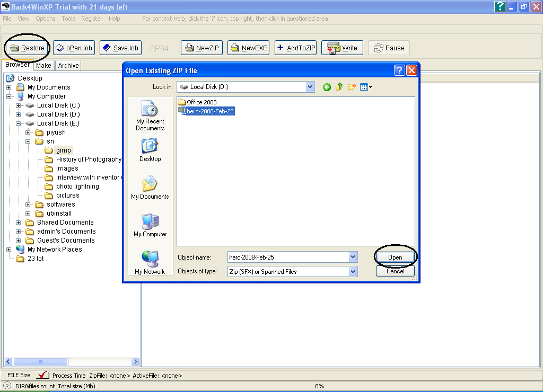Switch to the Browser tab
This screenshot has width=543, height=392.
pos(17,65)
